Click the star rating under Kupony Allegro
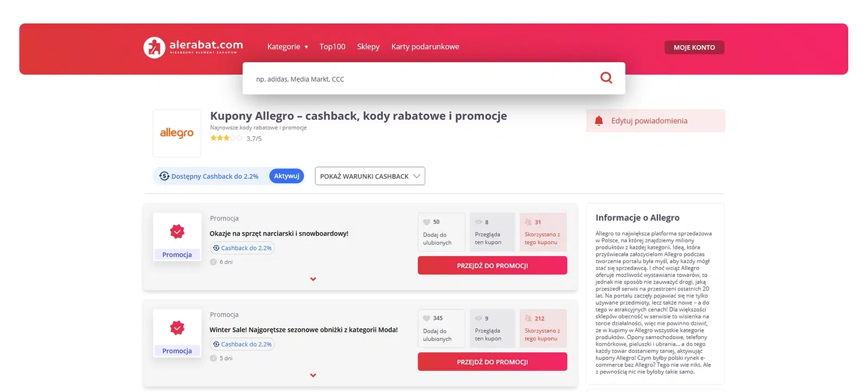 [x=226, y=138]
